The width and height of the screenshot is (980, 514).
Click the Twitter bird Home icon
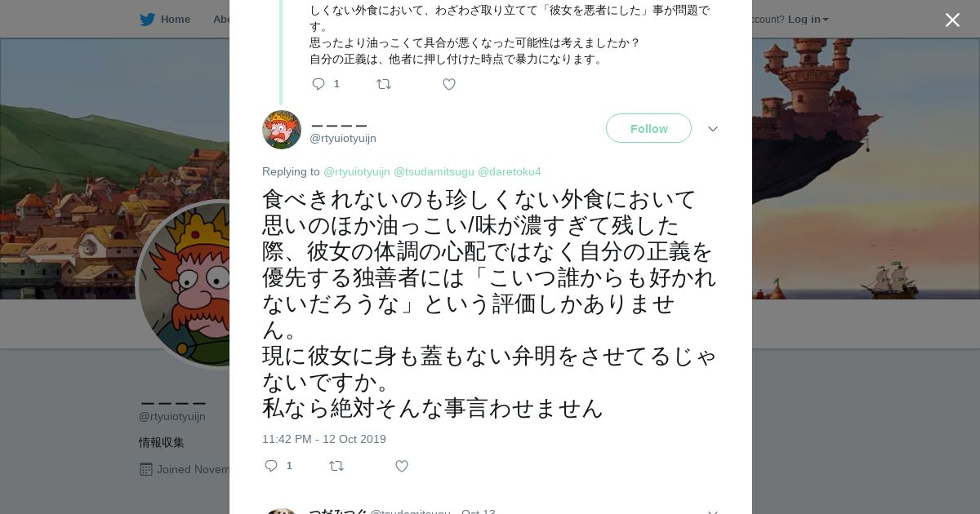coord(147,20)
